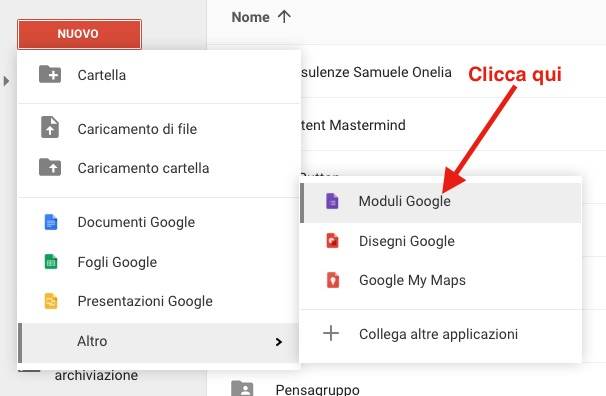The height and width of the screenshot is (396, 606).
Task: Click the archiviazione sidebar text
Action: pyautogui.click(x=96, y=375)
